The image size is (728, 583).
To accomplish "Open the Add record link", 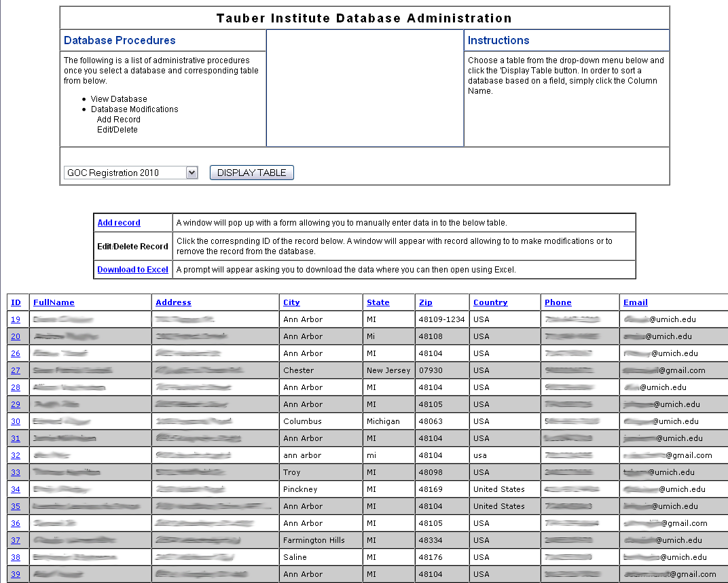I will (119, 223).
